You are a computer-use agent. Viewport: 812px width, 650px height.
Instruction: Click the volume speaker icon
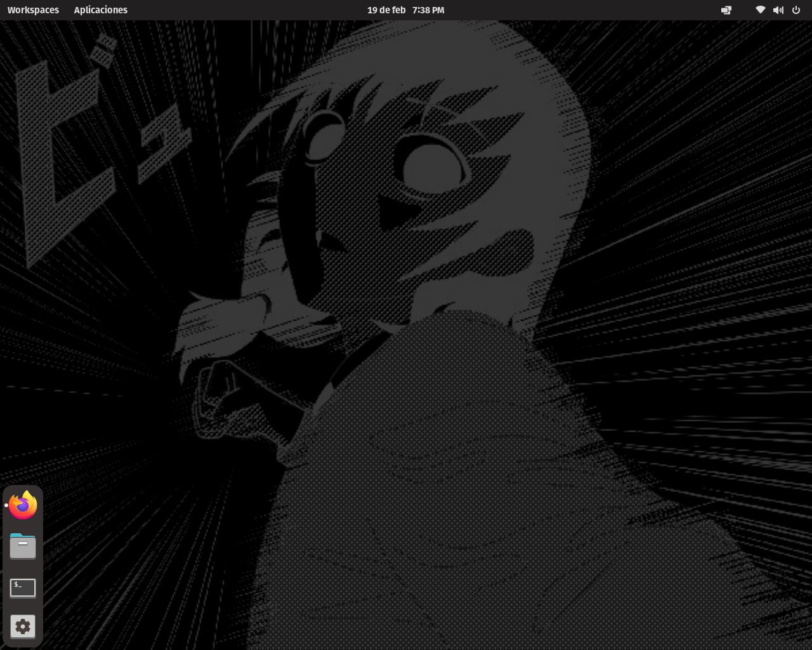click(778, 10)
